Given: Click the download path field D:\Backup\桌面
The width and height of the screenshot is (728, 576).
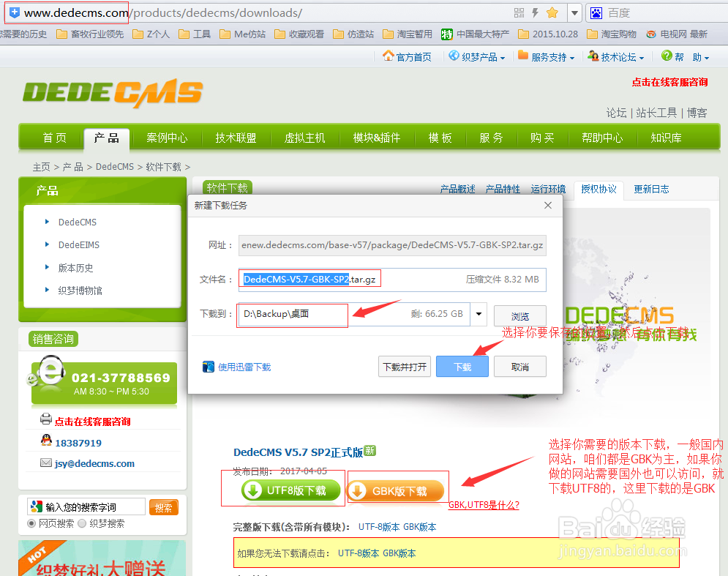Looking at the screenshot, I should (354, 314).
